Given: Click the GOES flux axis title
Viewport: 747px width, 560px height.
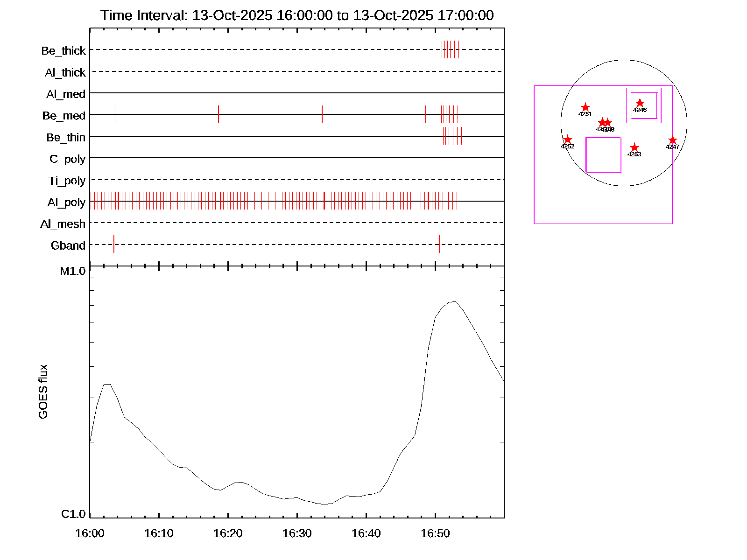Looking at the screenshot, I should tap(43, 392).
